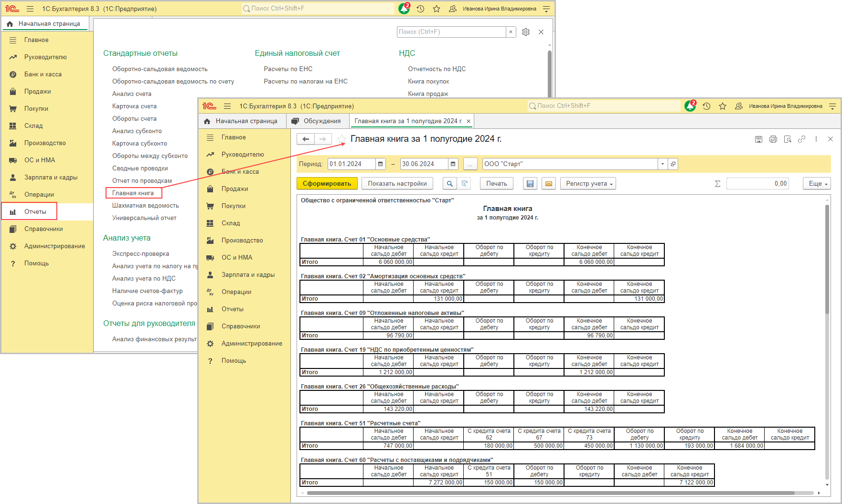Click the Анализ счета link in the back window

132,94
